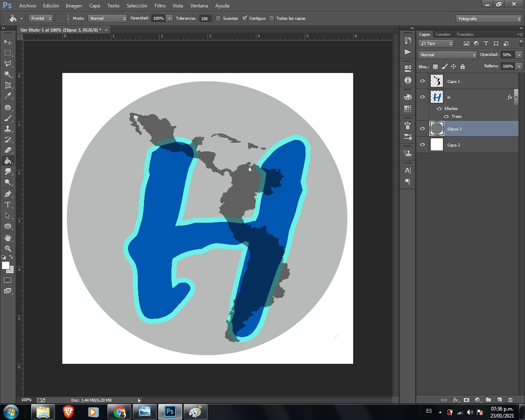Open the layer Opacidad slider arrow
This screenshot has width=525, height=420.
pos(519,55)
